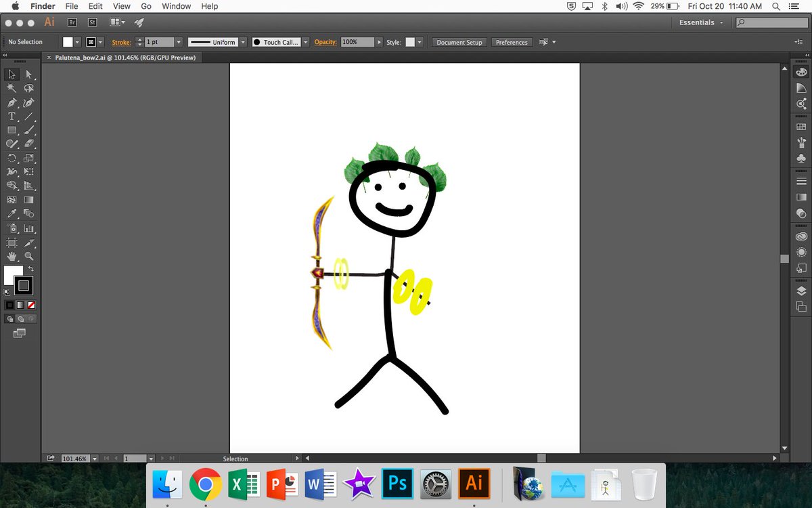812x508 pixels.
Task: Open the Help menu
Action: (210, 6)
